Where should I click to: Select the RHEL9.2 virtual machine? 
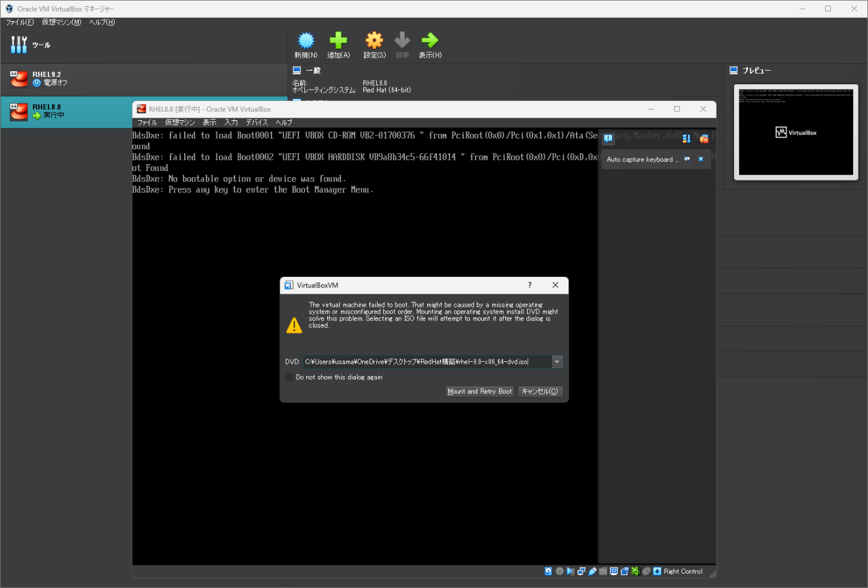pos(144,79)
